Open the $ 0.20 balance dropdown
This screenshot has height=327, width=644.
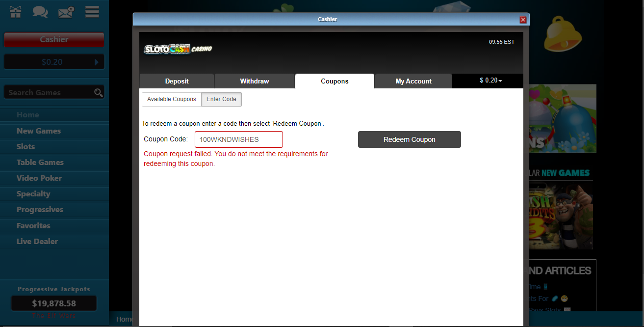coord(490,81)
